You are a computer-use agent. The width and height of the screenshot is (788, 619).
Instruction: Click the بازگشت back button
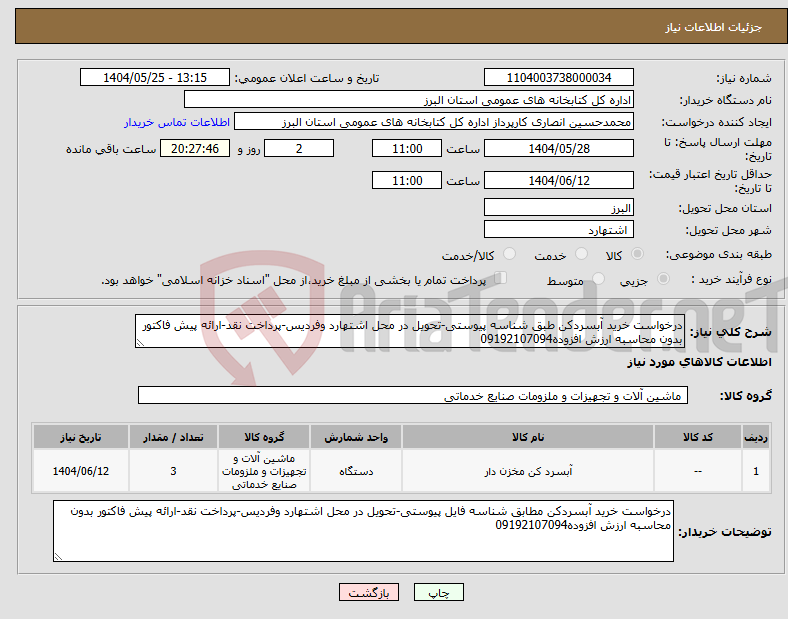click(369, 592)
